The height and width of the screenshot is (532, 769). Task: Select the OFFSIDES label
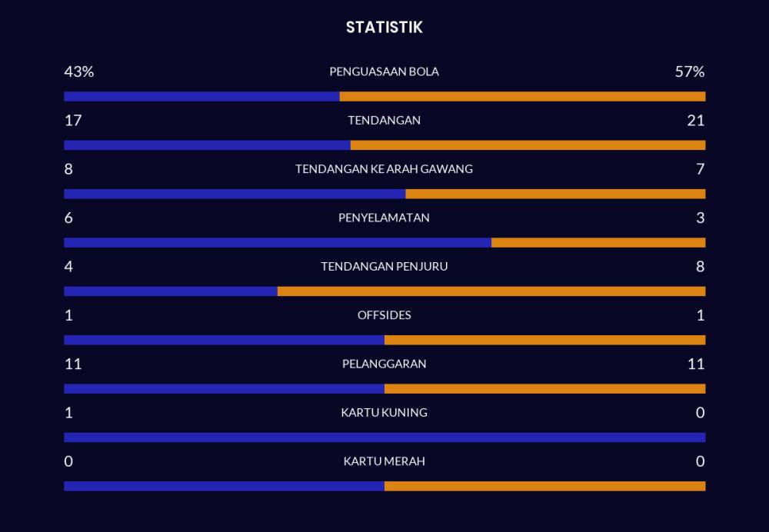384,314
